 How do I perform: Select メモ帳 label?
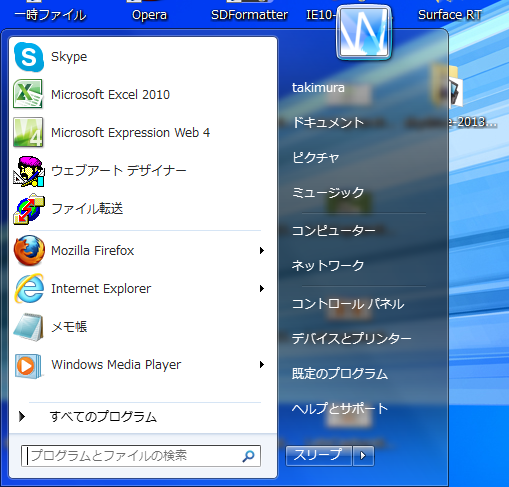point(69,327)
